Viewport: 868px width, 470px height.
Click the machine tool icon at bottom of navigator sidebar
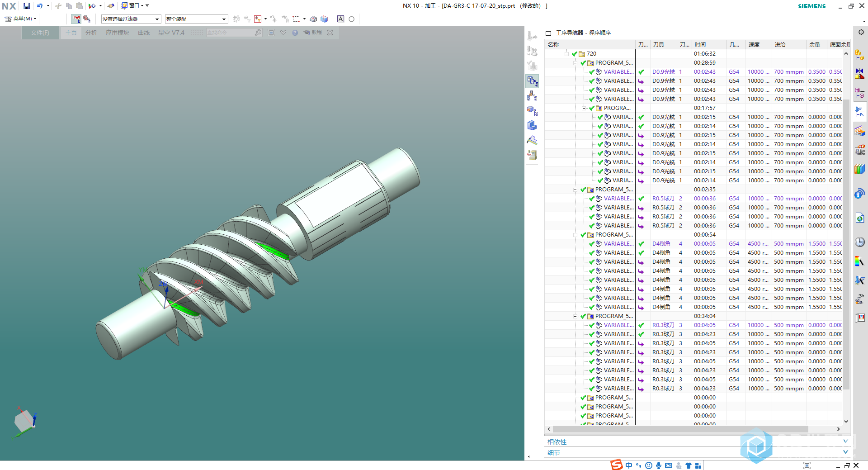point(533,155)
